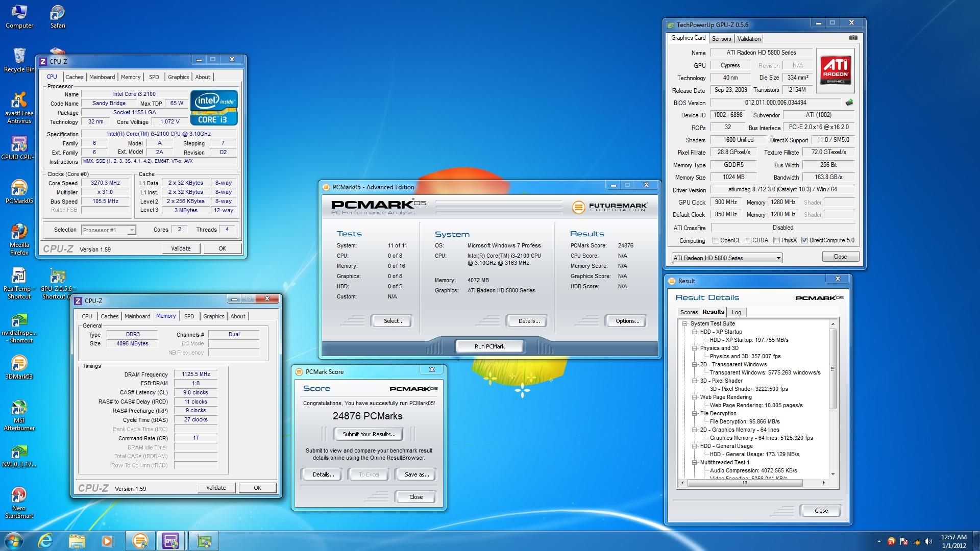Show hidden system tray icons
The width and height of the screenshot is (980, 551).
(x=879, y=541)
